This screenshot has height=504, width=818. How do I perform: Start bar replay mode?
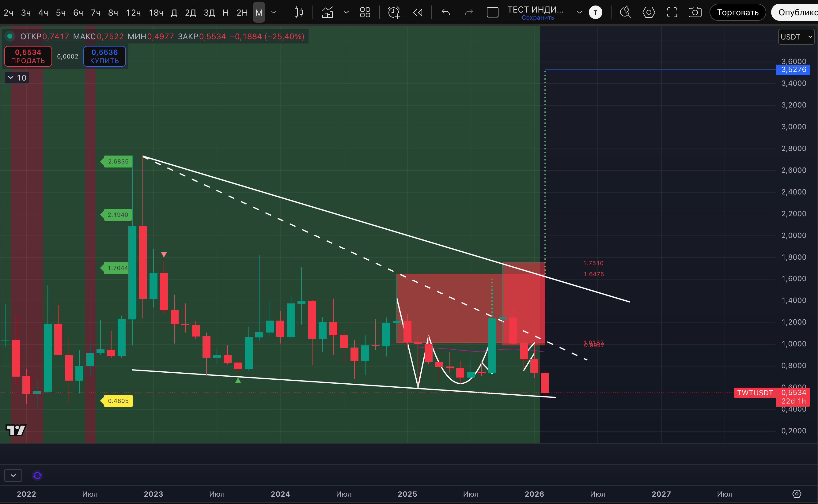click(418, 13)
